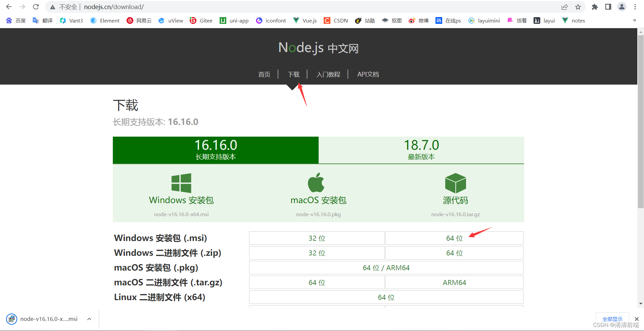
Task: Open the extensions puzzle icon
Action: [595, 7]
